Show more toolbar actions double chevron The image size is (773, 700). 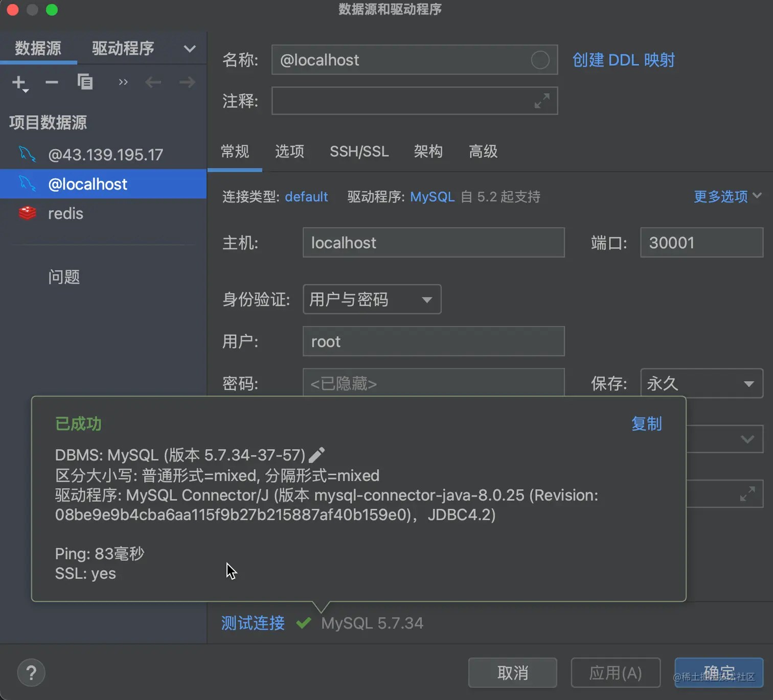pyautogui.click(x=123, y=82)
